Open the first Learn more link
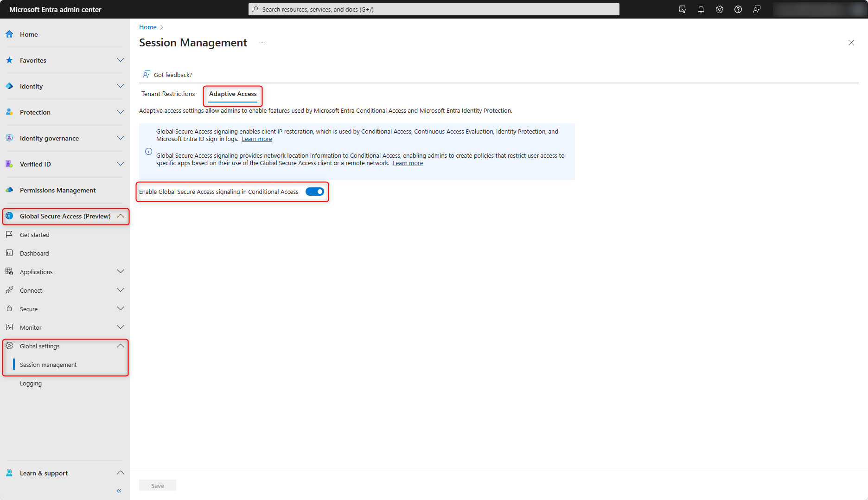Viewport: 868px width, 500px height. tap(256, 139)
